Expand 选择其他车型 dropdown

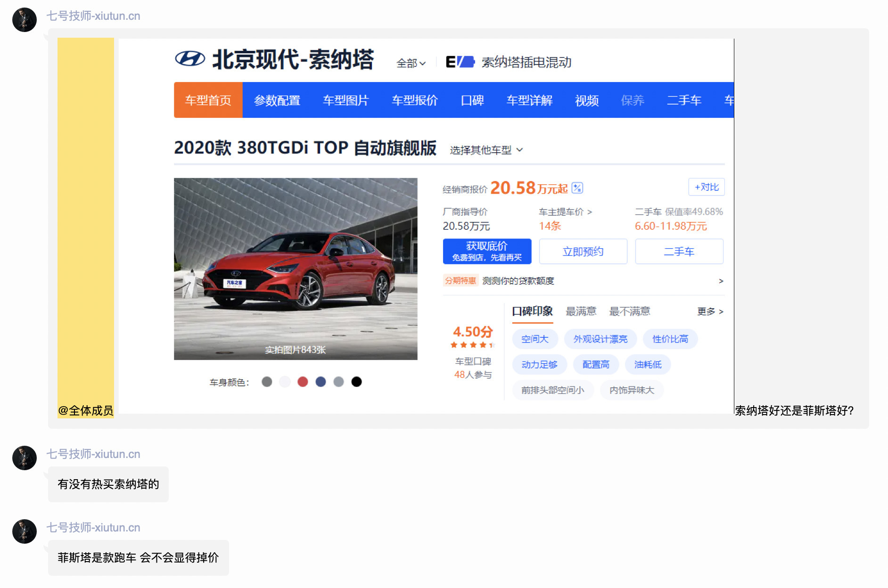click(x=486, y=150)
